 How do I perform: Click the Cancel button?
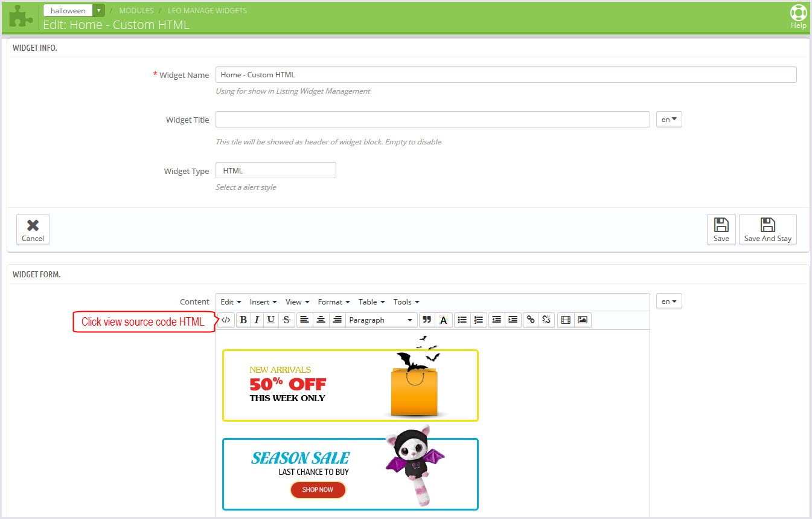pos(33,230)
